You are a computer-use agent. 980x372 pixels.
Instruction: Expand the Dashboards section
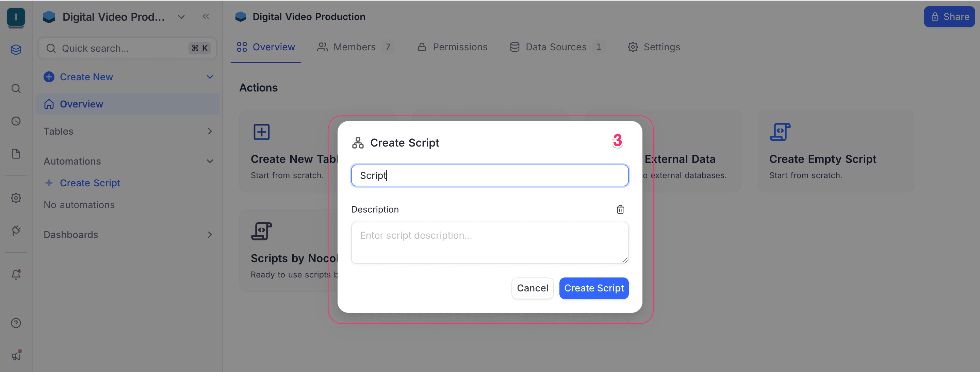click(210, 234)
